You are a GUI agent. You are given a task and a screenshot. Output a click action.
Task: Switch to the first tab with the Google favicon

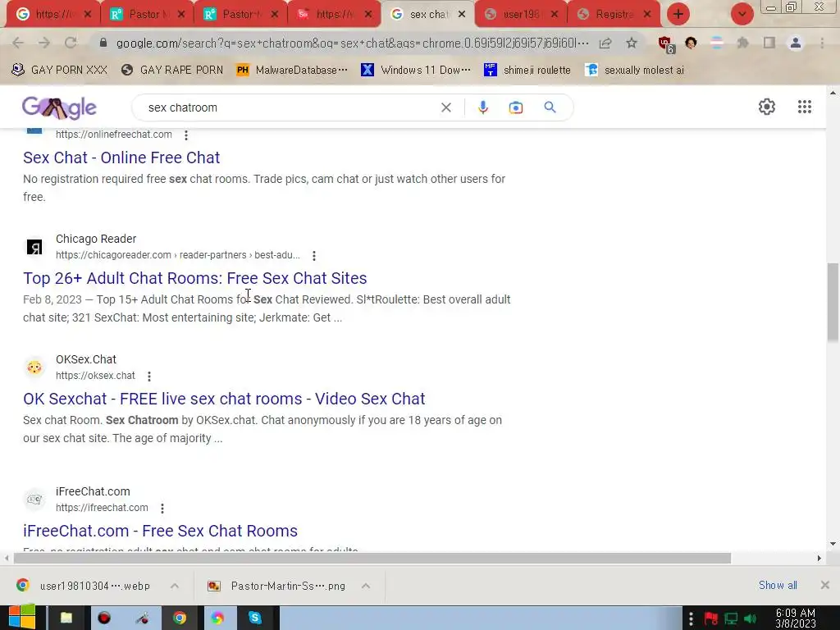pos(52,14)
